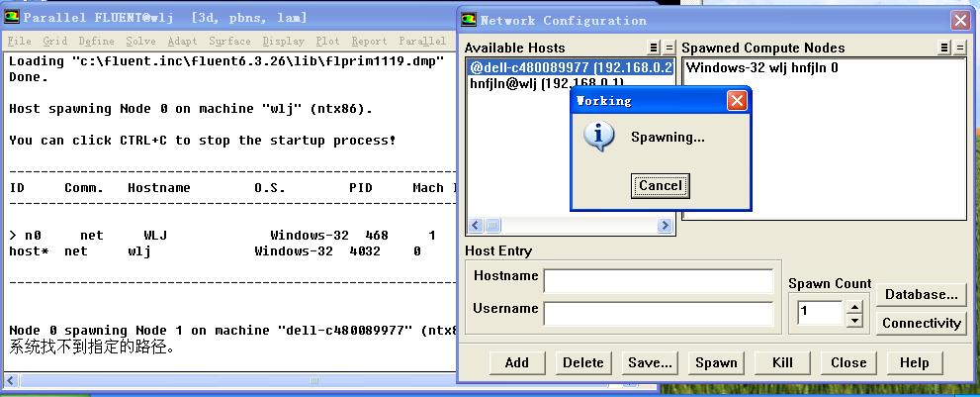Screen dimensions: 980x397
Task: Open the Parallel menu
Action: [x=421, y=42]
